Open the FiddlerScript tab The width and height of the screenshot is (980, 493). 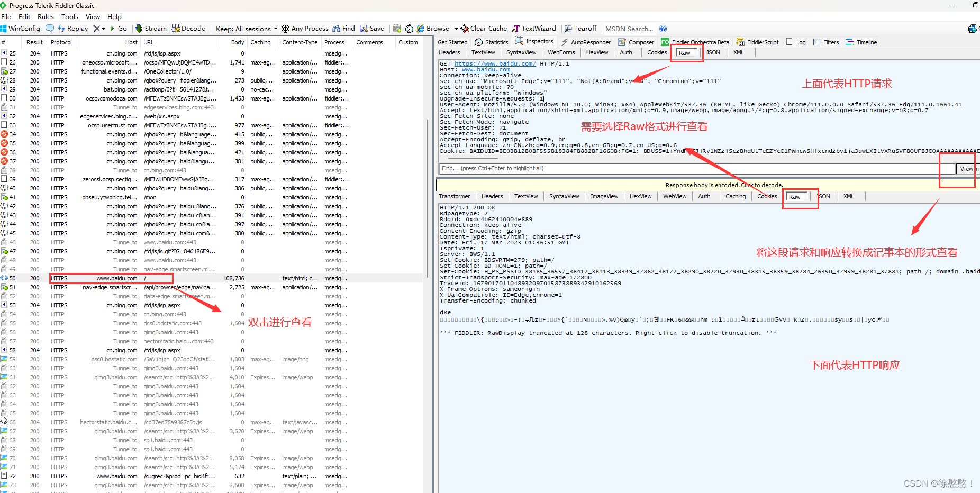[x=758, y=42]
